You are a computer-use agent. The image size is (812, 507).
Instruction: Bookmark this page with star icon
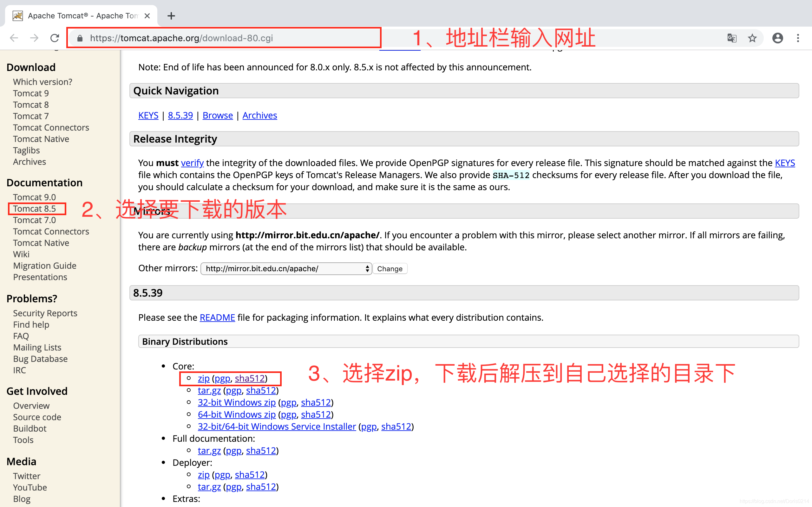(x=752, y=38)
